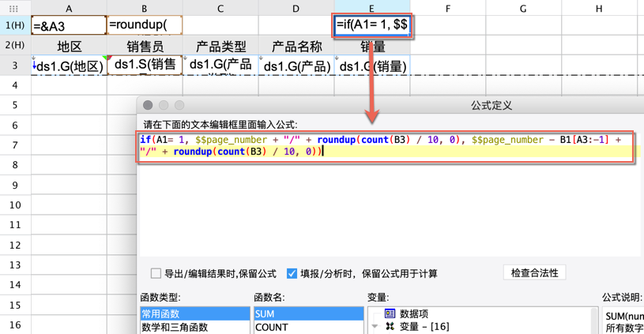Select cell ds1.G(销量)

372,66
